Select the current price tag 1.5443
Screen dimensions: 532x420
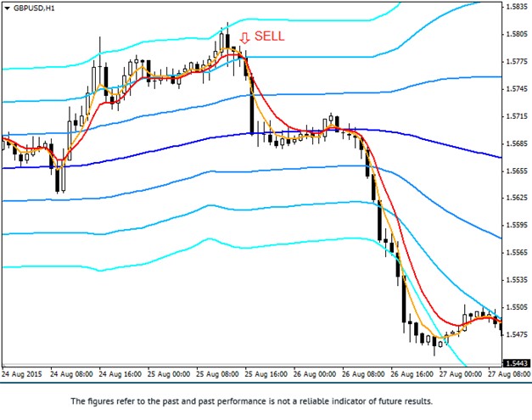pyautogui.click(x=517, y=363)
